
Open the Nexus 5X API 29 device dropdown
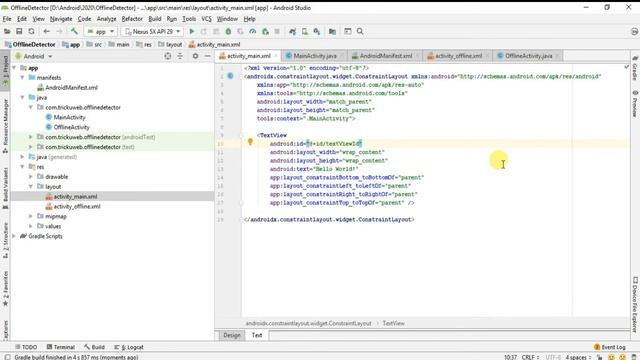[x=153, y=31]
